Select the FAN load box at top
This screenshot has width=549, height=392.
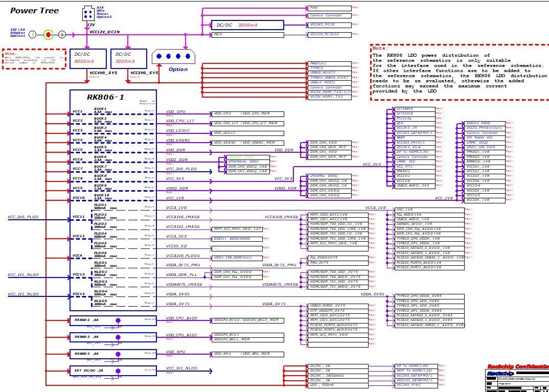tap(330, 8)
